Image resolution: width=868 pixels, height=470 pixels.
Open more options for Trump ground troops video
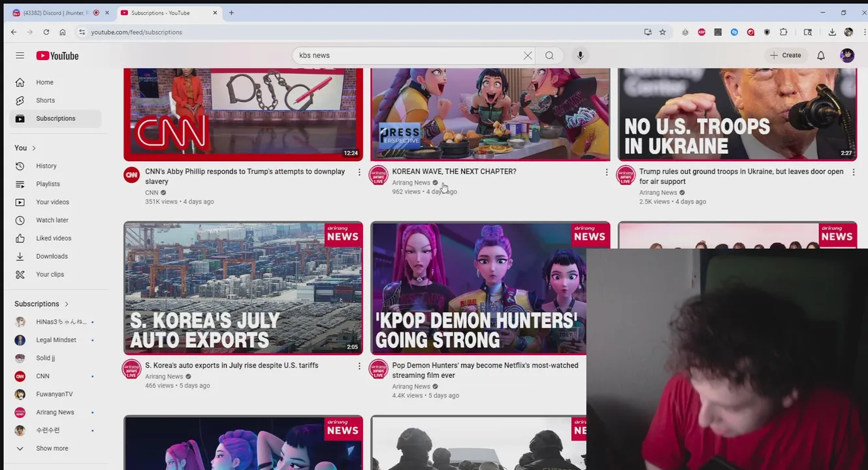click(x=853, y=172)
